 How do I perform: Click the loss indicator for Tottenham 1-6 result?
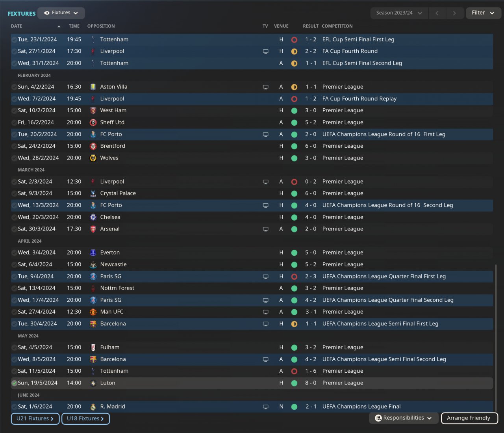tap(294, 371)
